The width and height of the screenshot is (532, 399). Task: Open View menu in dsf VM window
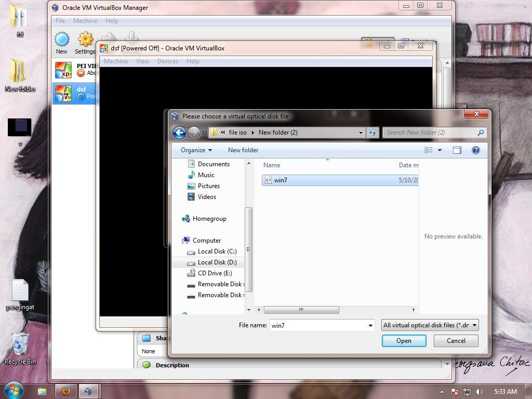[x=142, y=61]
